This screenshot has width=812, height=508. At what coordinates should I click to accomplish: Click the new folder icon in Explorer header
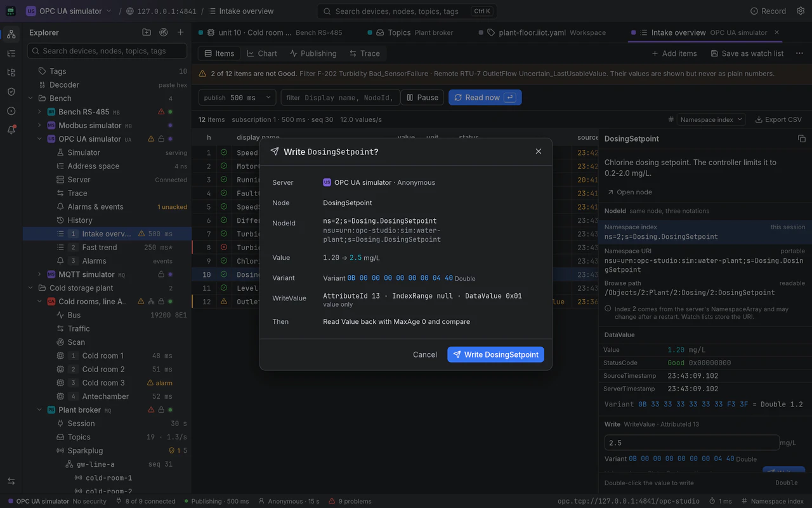click(147, 32)
